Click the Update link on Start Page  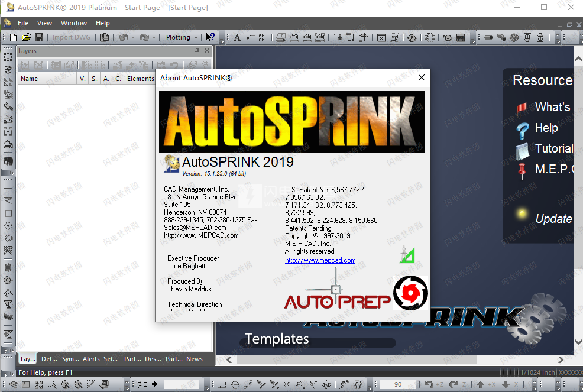[x=553, y=219]
